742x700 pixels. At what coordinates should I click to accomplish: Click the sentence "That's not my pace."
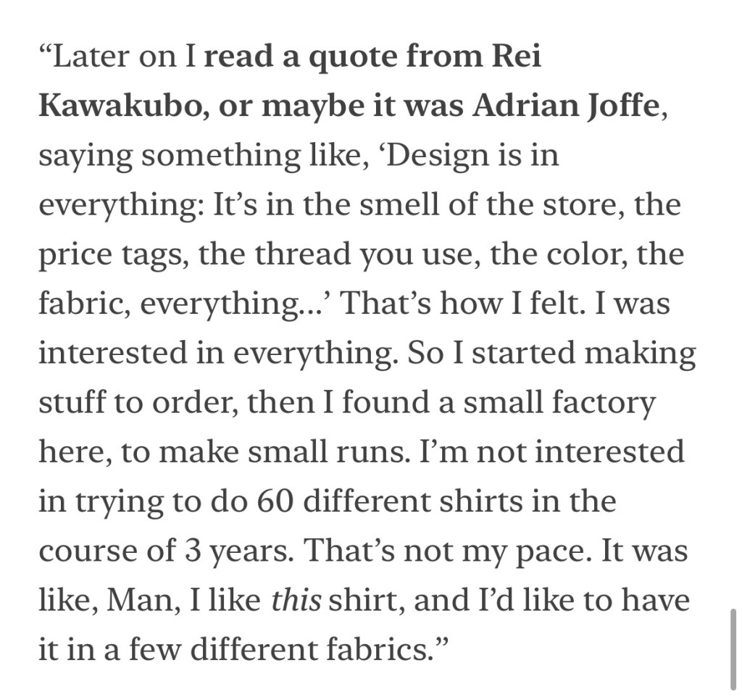point(449,551)
